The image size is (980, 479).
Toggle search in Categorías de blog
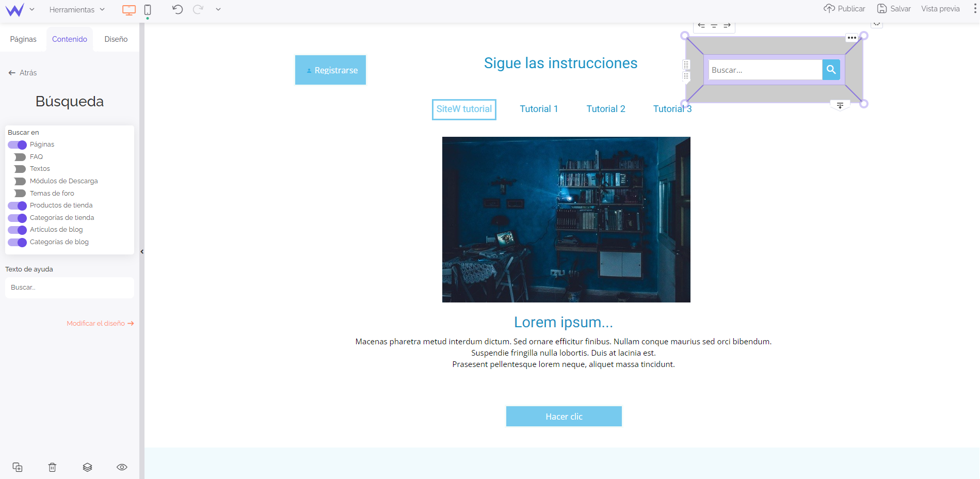click(17, 242)
